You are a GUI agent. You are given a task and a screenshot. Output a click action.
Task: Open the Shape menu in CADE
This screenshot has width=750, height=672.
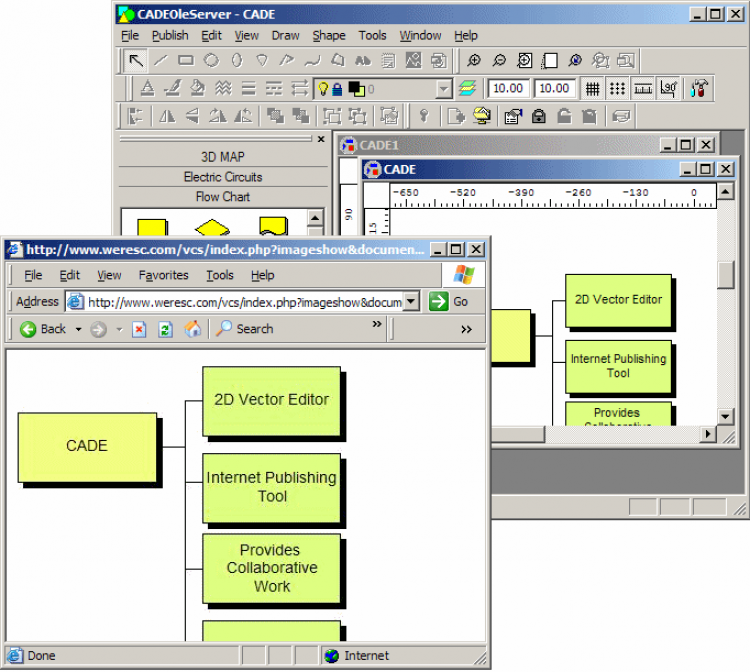point(329,36)
